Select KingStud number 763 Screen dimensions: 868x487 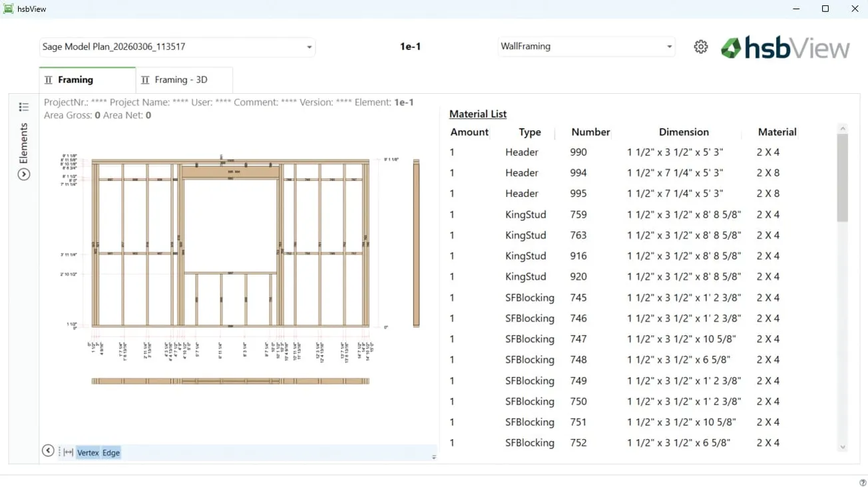(578, 236)
